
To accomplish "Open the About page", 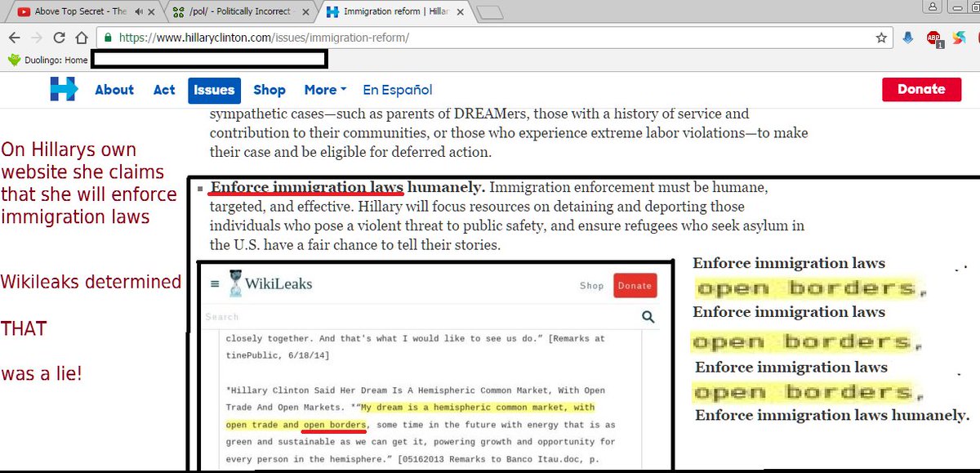I will click(114, 90).
